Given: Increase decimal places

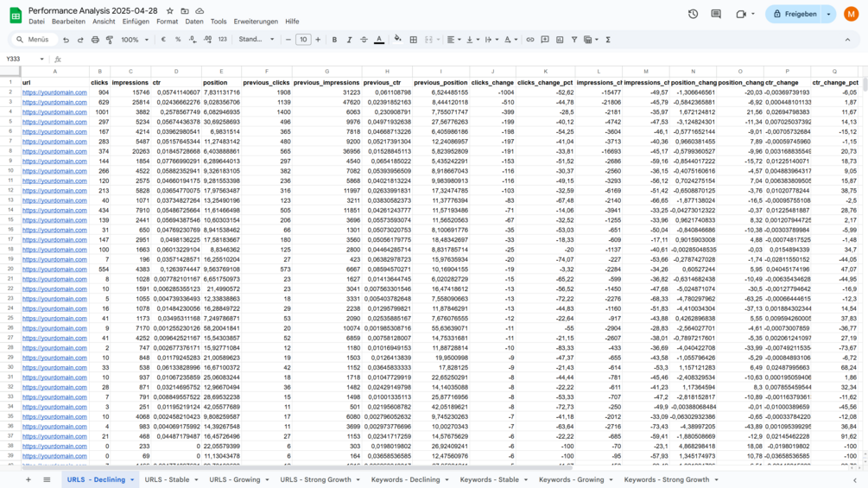Looking at the screenshot, I should (x=207, y=40).
